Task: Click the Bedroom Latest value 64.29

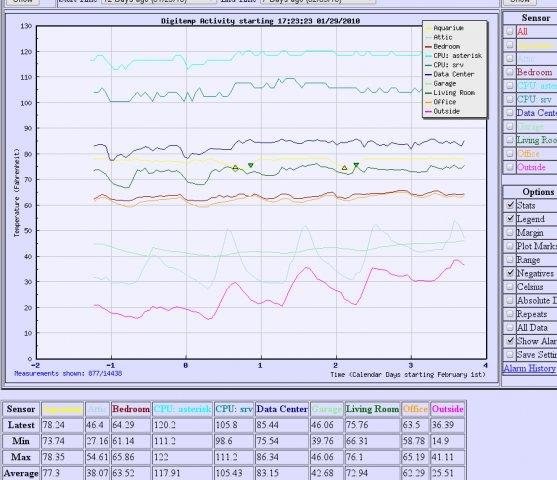Action: (x=123, y=425)
